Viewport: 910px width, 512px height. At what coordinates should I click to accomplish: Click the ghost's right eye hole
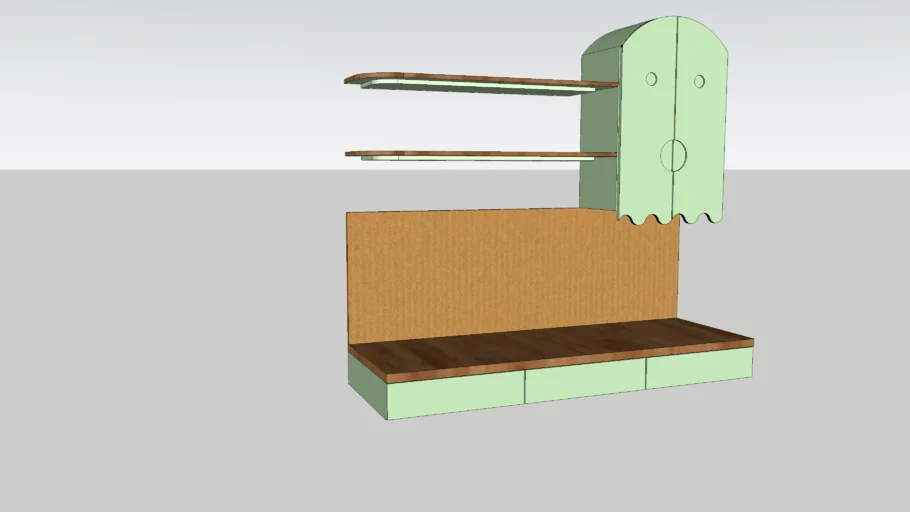point(699,80)
